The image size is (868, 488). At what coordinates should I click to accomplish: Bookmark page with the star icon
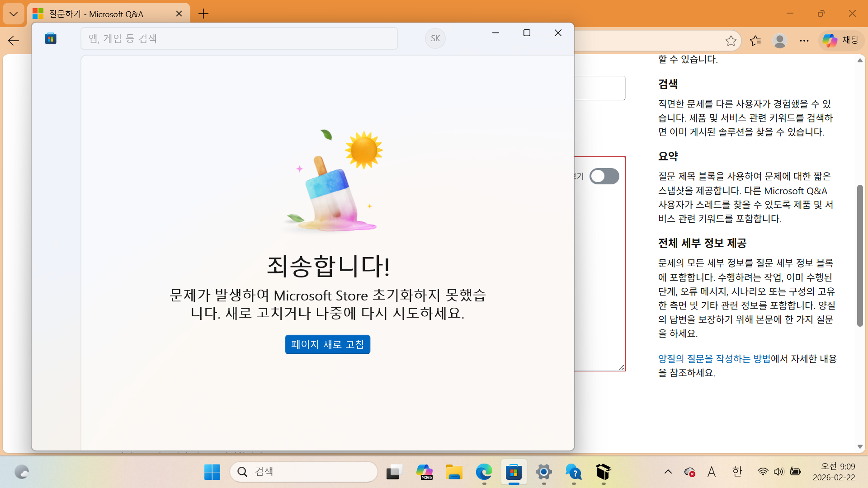coord(731,41)
